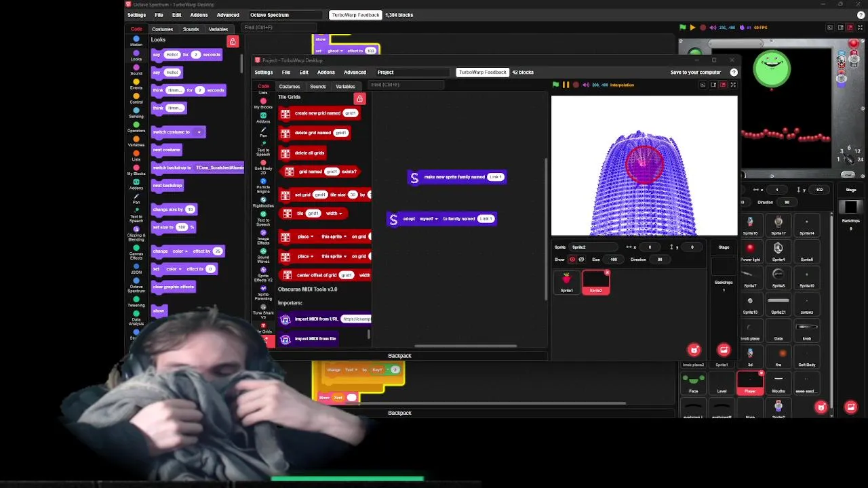Click Save to your computer
Image resolution: width=868 pixels, height=488 pixels.
coord(696,72)
